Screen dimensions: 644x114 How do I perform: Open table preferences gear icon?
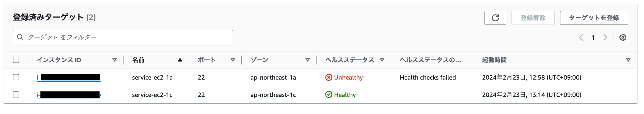(x=623, y=37)
